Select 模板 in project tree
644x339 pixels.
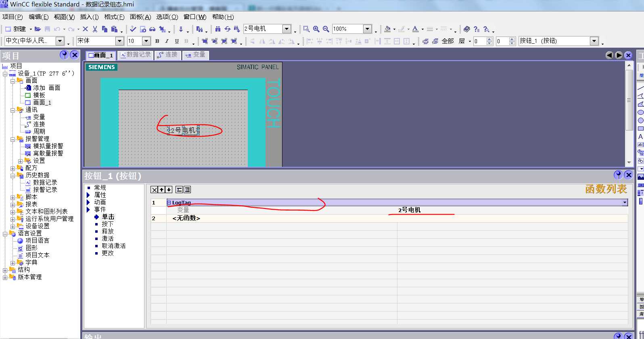[39, 95]
